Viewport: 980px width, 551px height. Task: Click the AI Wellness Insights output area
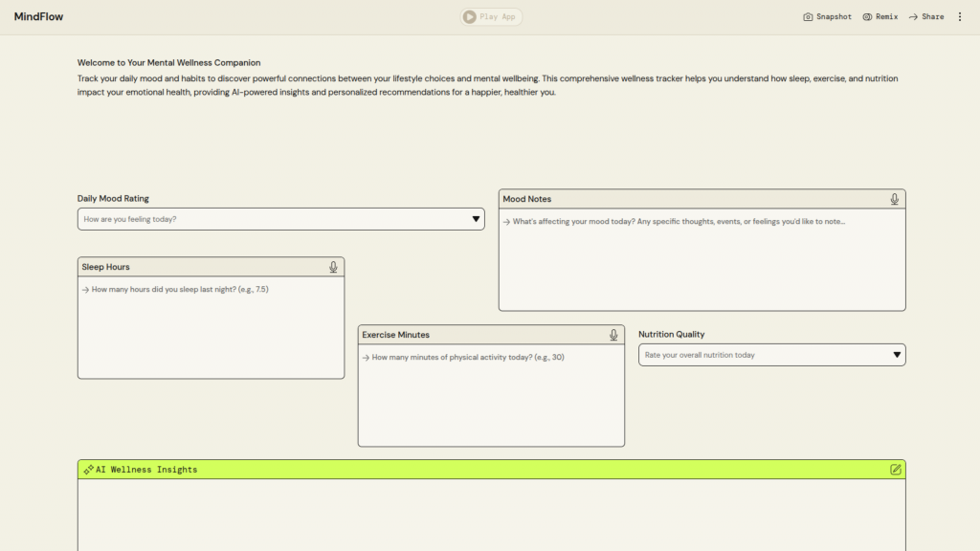point(491,515)
